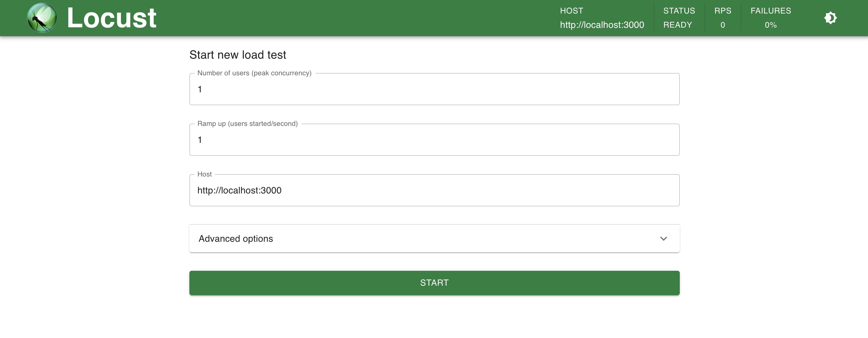Viewport: 868px width, 338px height.
Task: Click the HOST label in the header
Action: [571, 11]
